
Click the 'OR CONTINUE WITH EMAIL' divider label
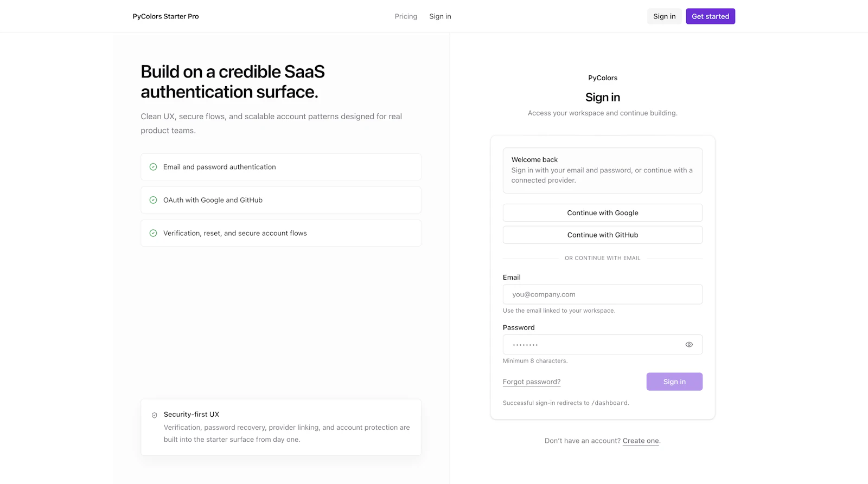[x=602, y=258]
